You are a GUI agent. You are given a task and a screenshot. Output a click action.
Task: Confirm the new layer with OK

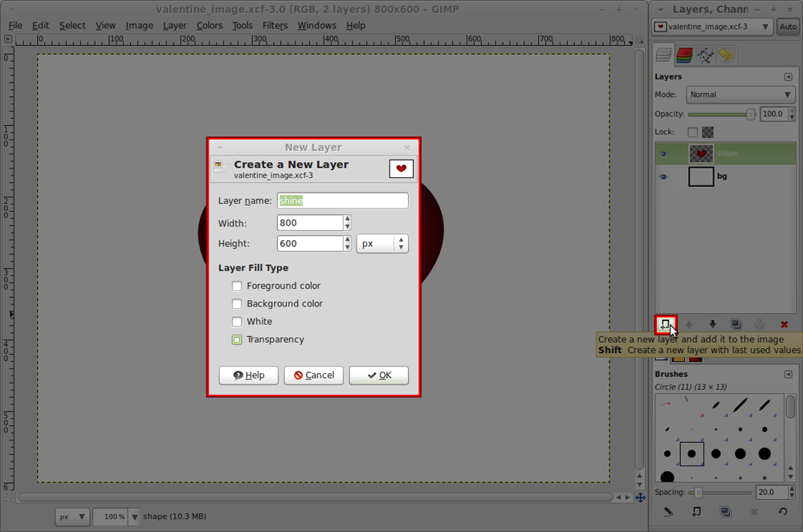pyautogui.click(x=378, y=375)
